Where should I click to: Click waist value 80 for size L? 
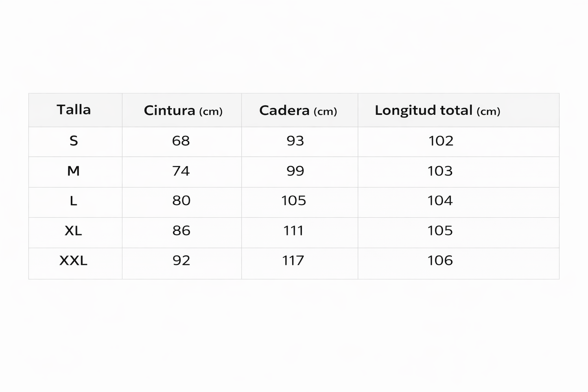tap(181, 201)
